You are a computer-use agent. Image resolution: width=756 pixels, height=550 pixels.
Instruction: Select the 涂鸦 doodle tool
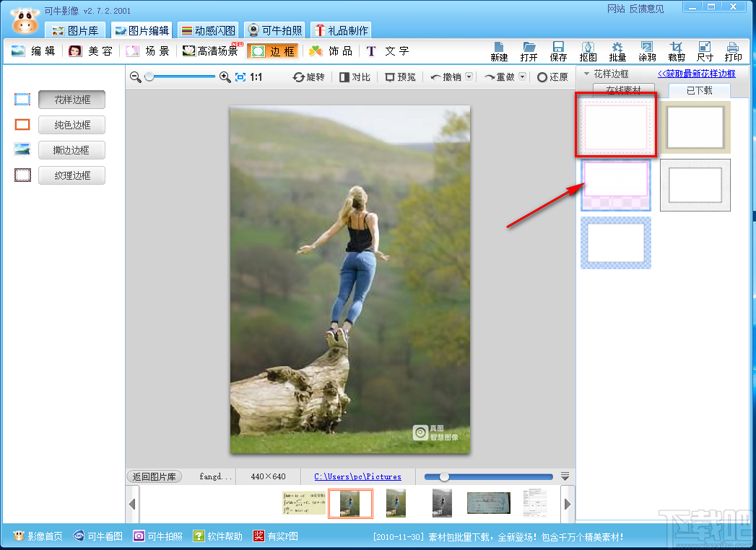point(647,51)
